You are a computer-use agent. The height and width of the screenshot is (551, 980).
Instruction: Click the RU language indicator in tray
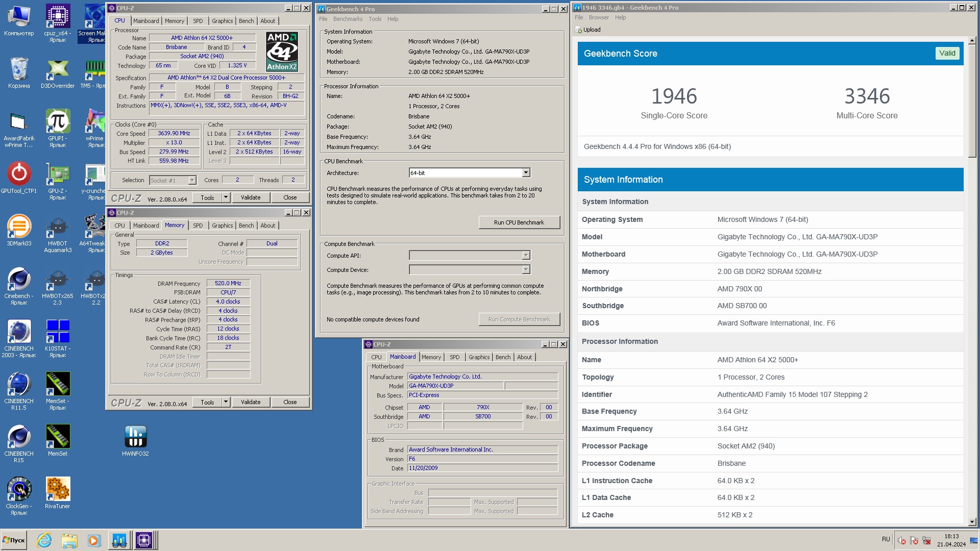click(886, 539)
